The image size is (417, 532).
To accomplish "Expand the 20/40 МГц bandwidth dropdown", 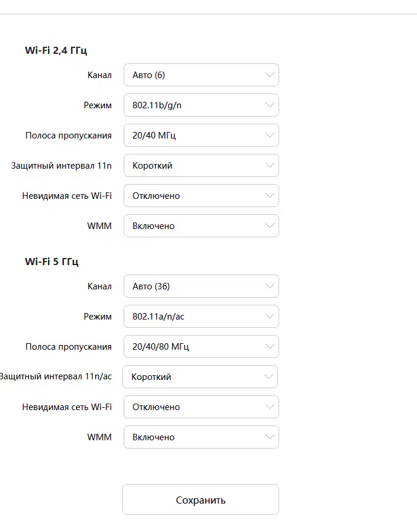I will (201, 136).
